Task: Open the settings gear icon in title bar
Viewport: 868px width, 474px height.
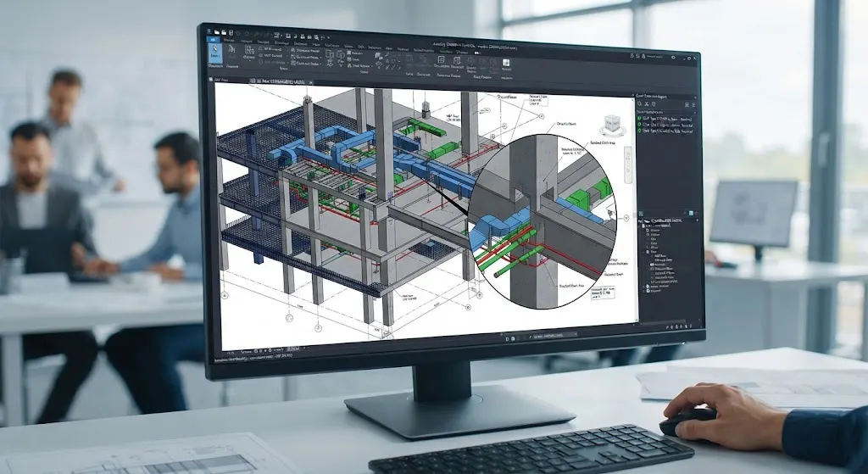Action: coord(673,57)
